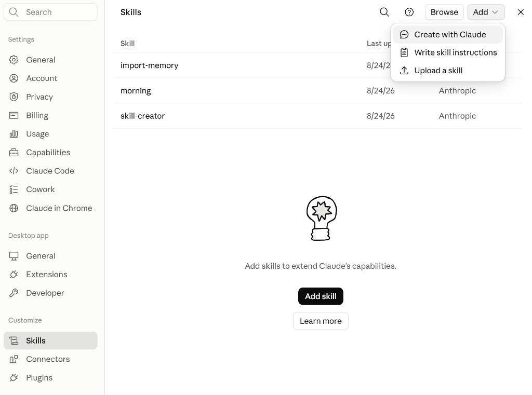Click the Skill column header
Viewport: 532px width, 395px height.
(128, 44)
